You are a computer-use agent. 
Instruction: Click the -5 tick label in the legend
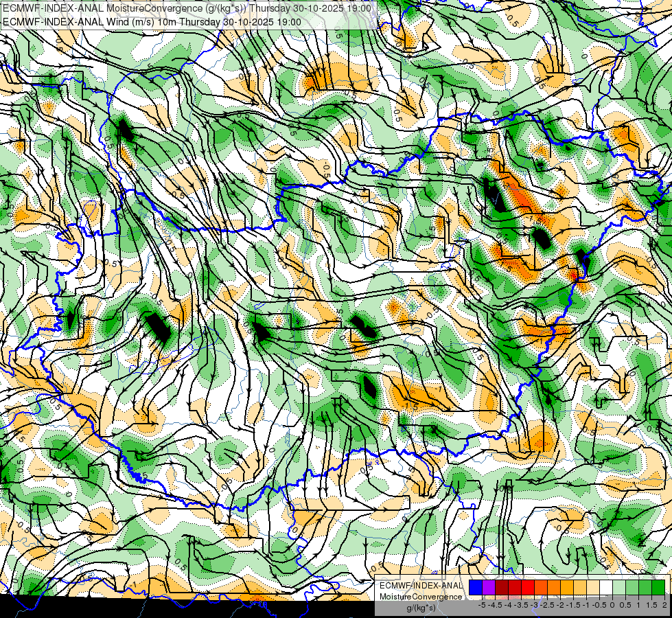[482, 605]
